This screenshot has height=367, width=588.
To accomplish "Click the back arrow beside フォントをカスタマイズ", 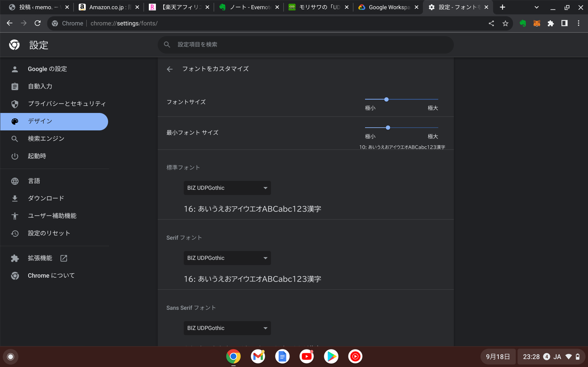I will coord(170,69).
